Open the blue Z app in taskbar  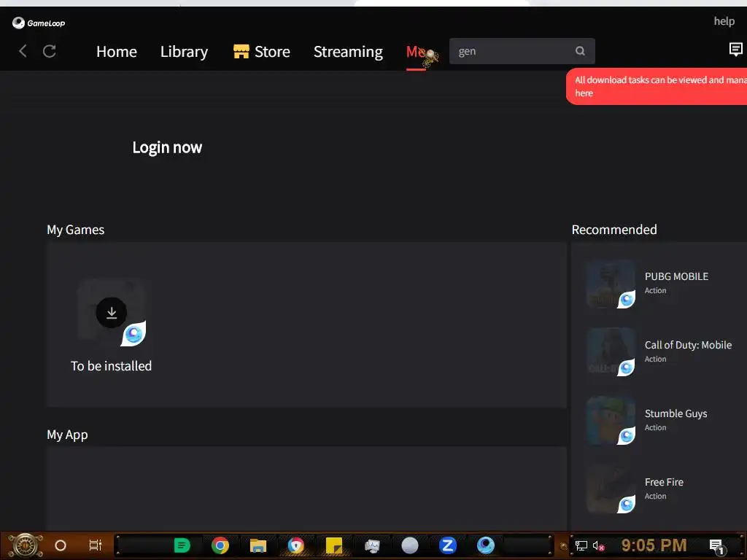448,545
